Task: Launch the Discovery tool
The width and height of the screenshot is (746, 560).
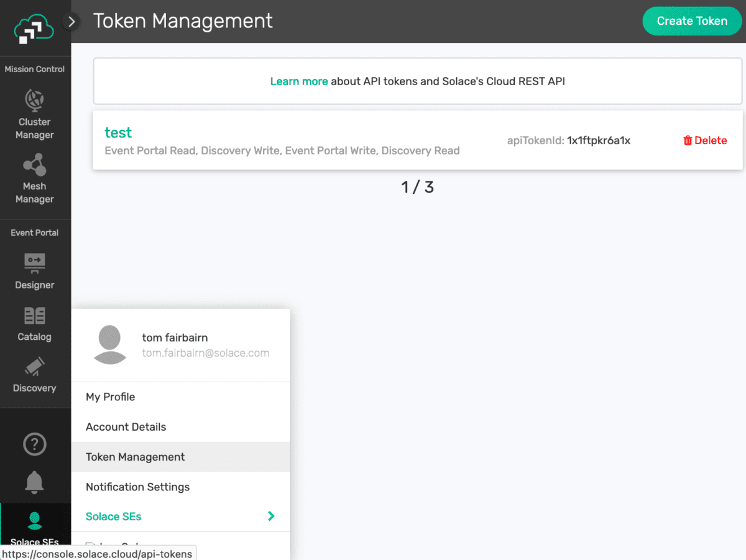Action: pos(35,376)
